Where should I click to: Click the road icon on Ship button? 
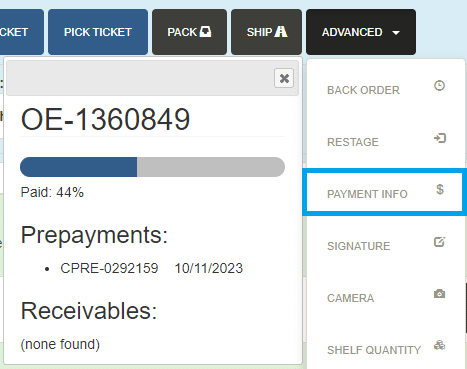point(281,32)
